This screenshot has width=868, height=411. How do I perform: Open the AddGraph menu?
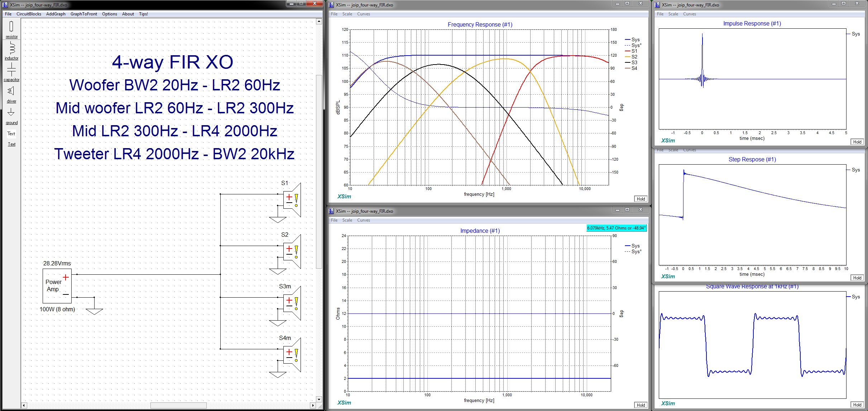tap(56, 14)
